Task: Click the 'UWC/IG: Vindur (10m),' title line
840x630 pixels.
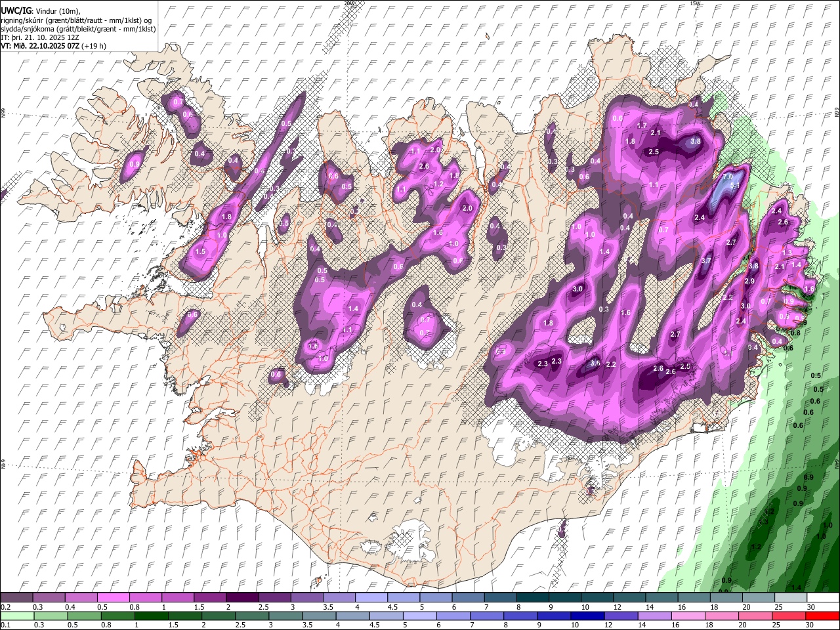Action: (x=41, y=10)
